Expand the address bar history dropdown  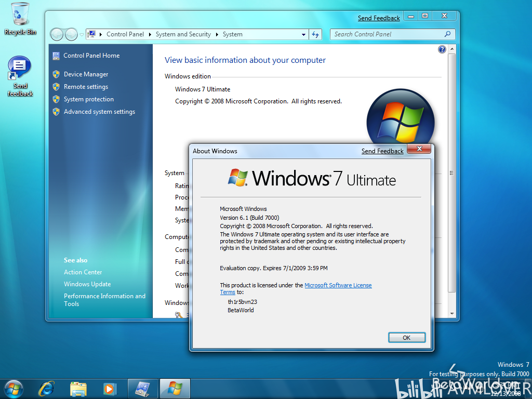click(x=303, y=35)
